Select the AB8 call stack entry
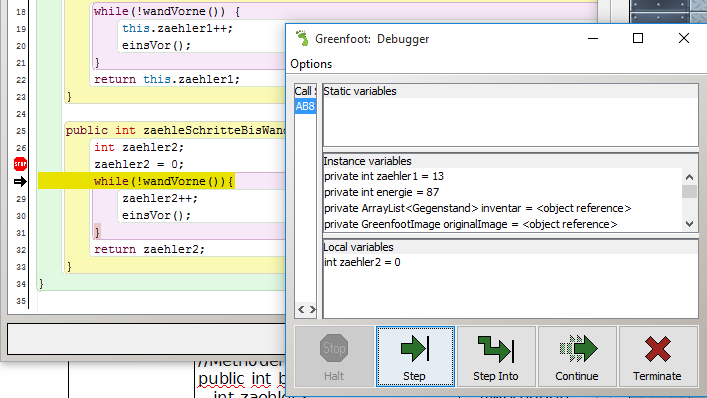707x398 pixels. [x=305, y=106]
